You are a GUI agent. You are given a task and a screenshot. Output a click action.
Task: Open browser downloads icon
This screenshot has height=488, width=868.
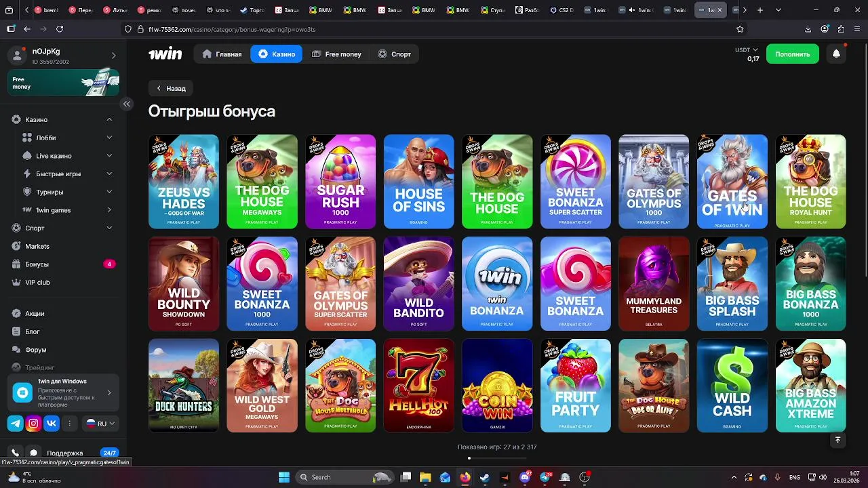(x=808, y=29)
